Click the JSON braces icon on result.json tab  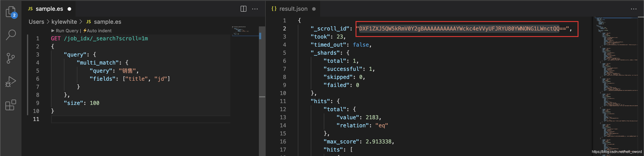coord(274,9)
